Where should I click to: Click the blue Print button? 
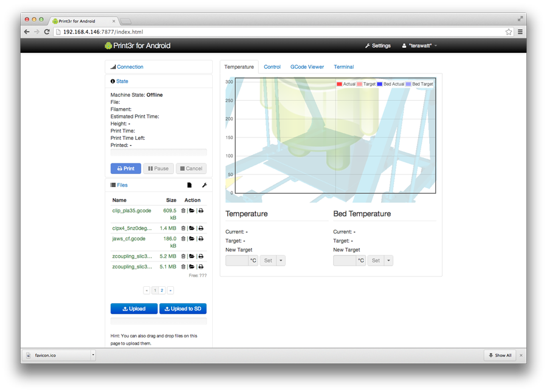126,168
